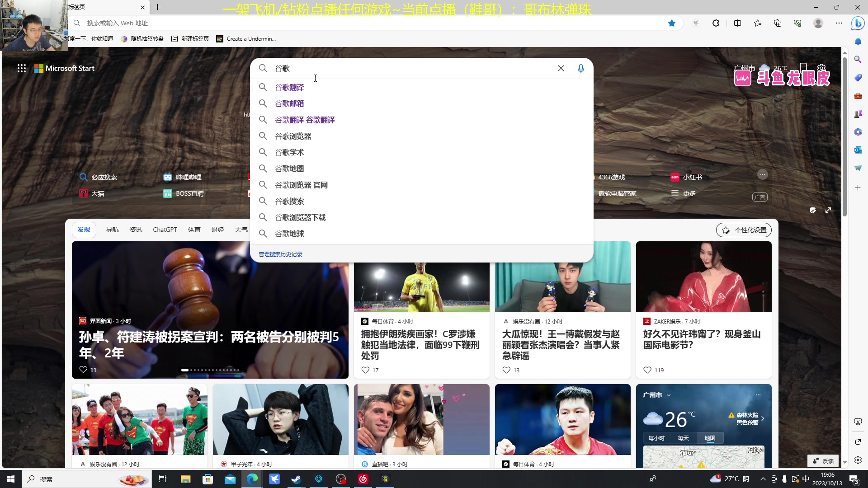Switch to the 体育 feed tab

pos(194,230)
